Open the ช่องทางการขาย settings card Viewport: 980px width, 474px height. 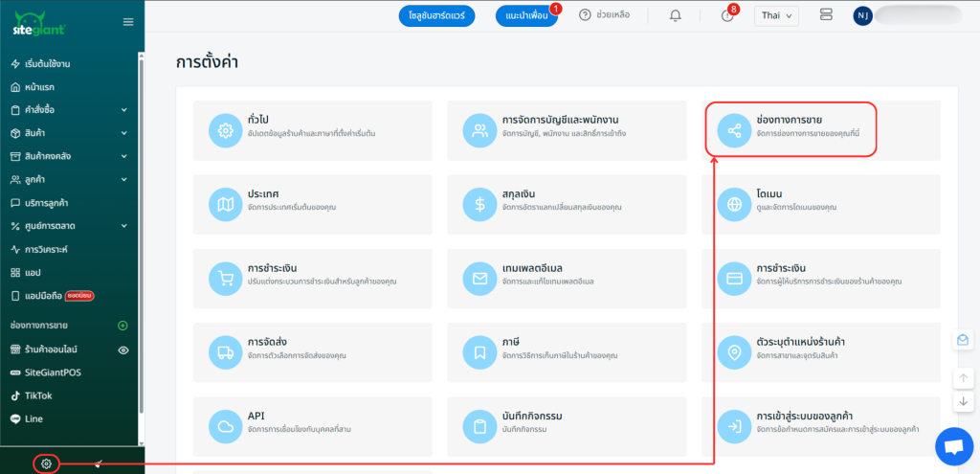pyautogui.click(x=821, y=130)
